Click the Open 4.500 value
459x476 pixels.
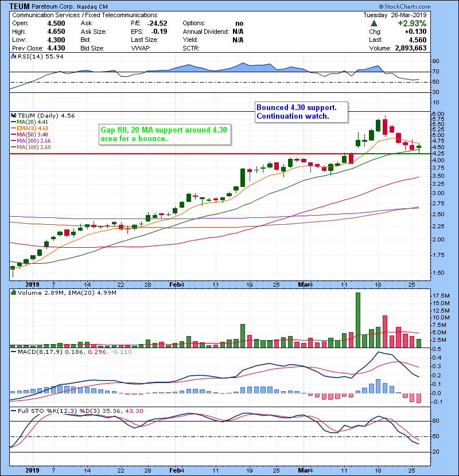(56, 24)
